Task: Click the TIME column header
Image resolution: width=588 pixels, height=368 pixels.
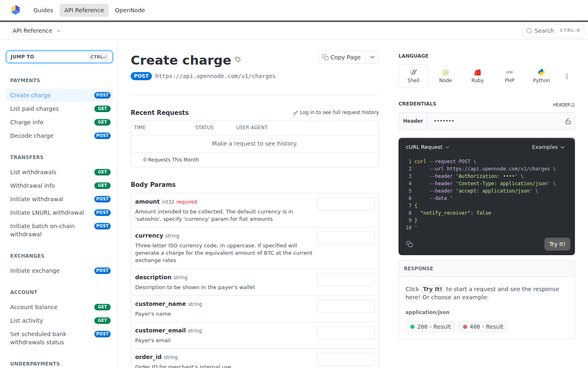Action: (140, 128)
